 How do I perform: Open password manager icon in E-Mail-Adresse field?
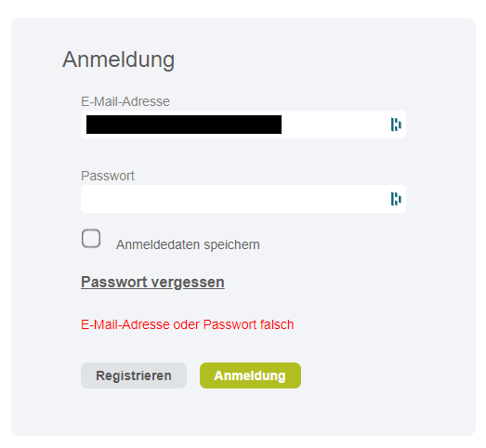[396, 125]
